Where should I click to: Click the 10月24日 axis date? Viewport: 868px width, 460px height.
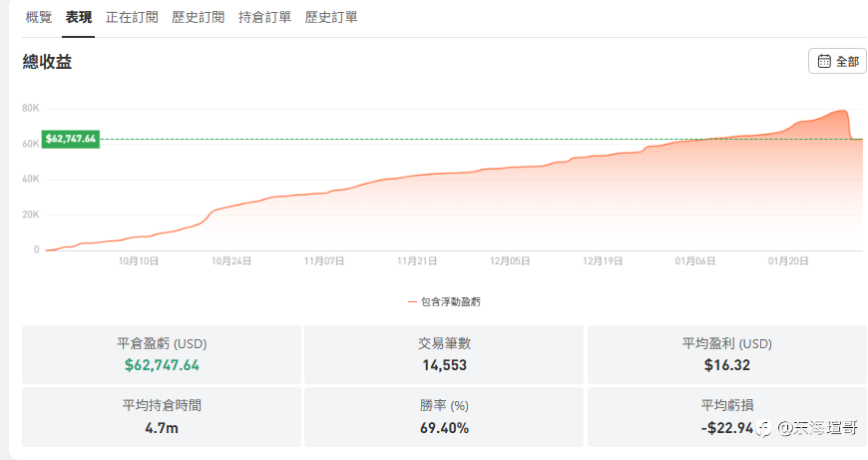click(231, 260)
